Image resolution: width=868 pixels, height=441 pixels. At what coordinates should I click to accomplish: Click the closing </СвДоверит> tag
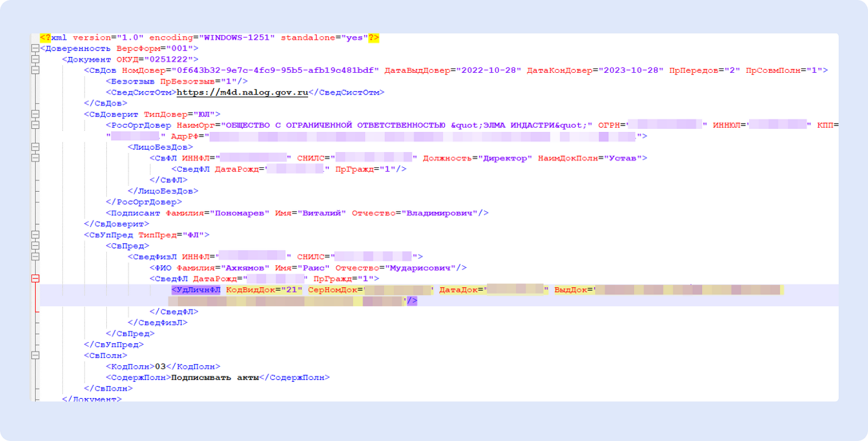pos(117,224)
